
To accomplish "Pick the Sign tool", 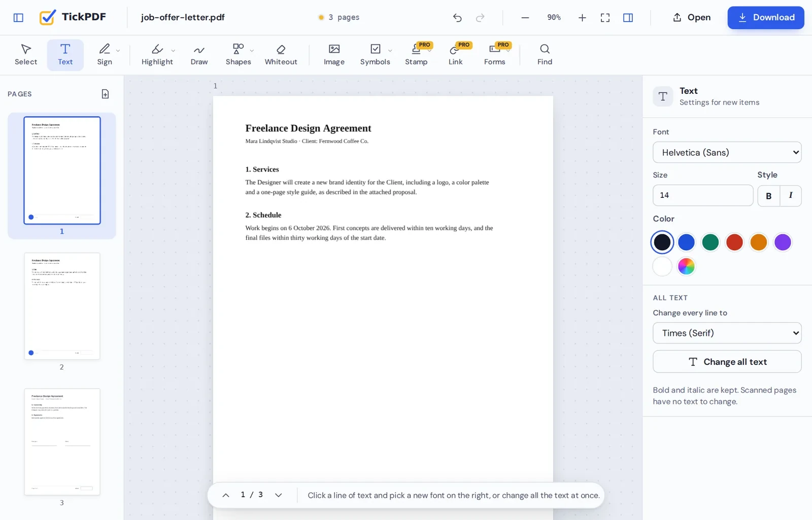I will [x=105, y=55].
